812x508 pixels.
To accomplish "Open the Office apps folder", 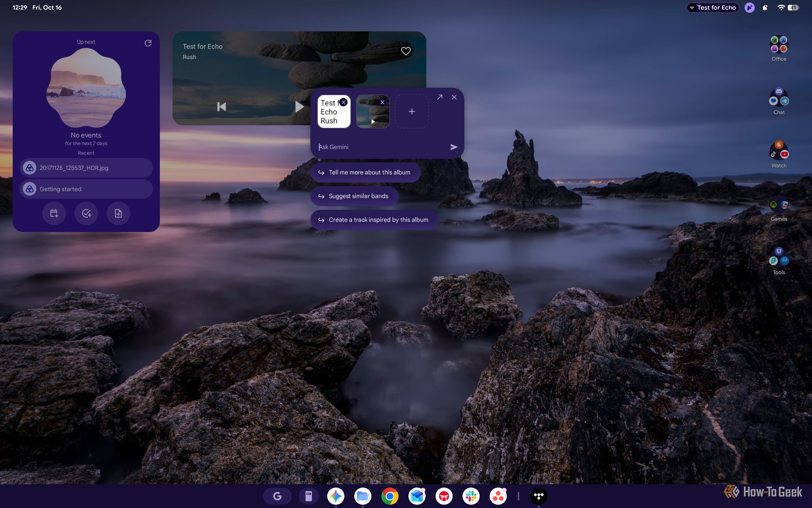I will pos(778,49).
